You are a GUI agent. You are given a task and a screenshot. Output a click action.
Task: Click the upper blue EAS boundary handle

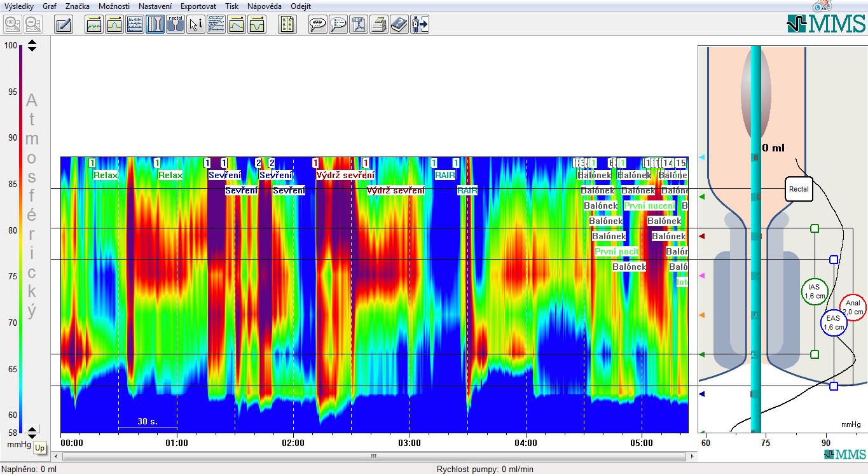point(834,260)
